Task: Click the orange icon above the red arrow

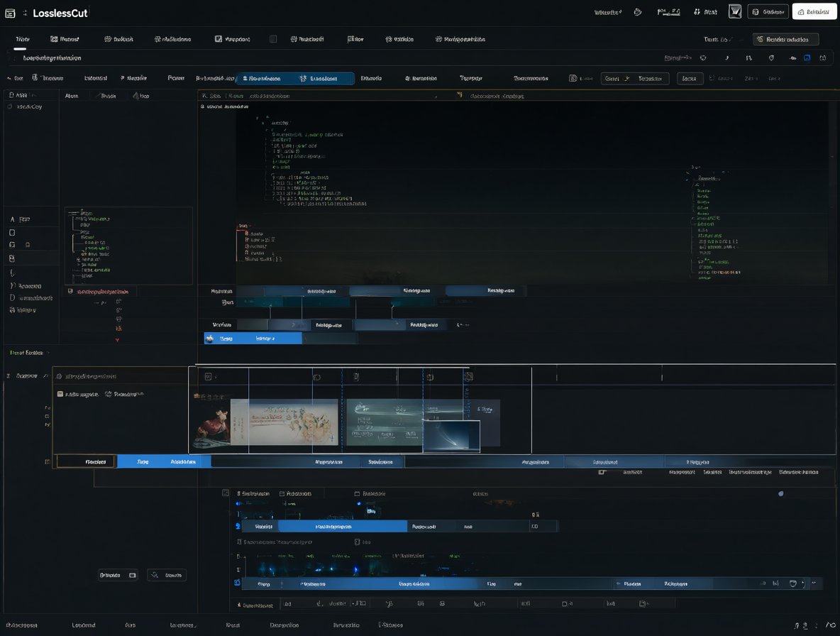Action: 118,329
